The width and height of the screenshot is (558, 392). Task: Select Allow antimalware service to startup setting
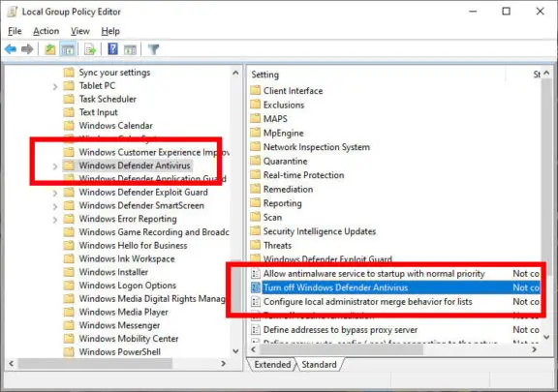(395, 274)
